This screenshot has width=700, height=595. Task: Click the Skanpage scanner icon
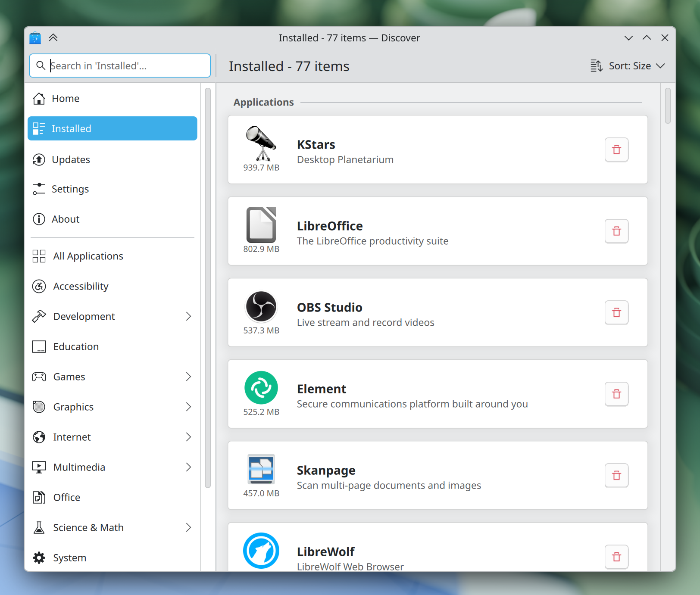261,469
